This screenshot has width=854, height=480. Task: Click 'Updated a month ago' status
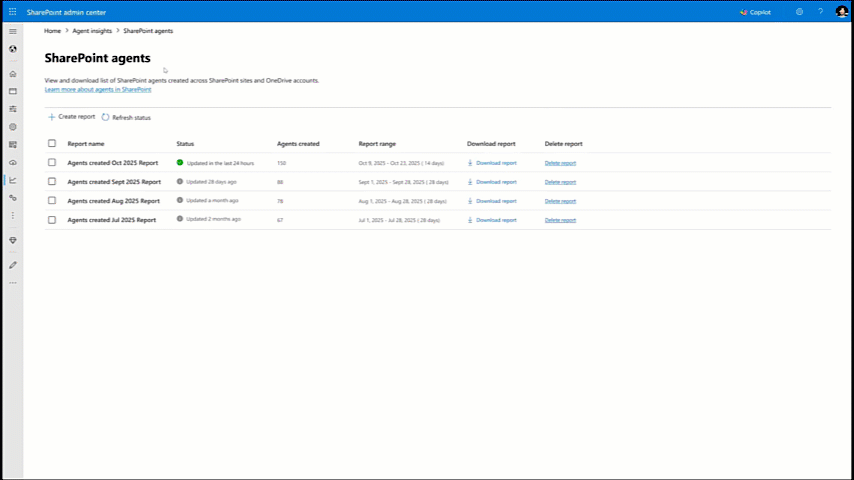coord(212,200)
